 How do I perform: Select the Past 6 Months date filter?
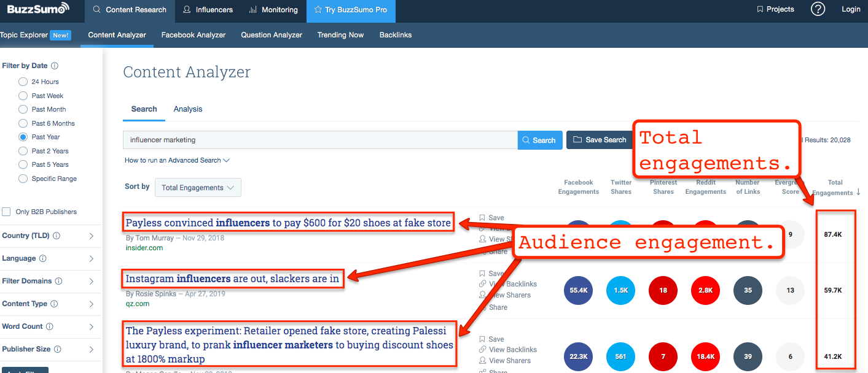click(x=23, y=123)
